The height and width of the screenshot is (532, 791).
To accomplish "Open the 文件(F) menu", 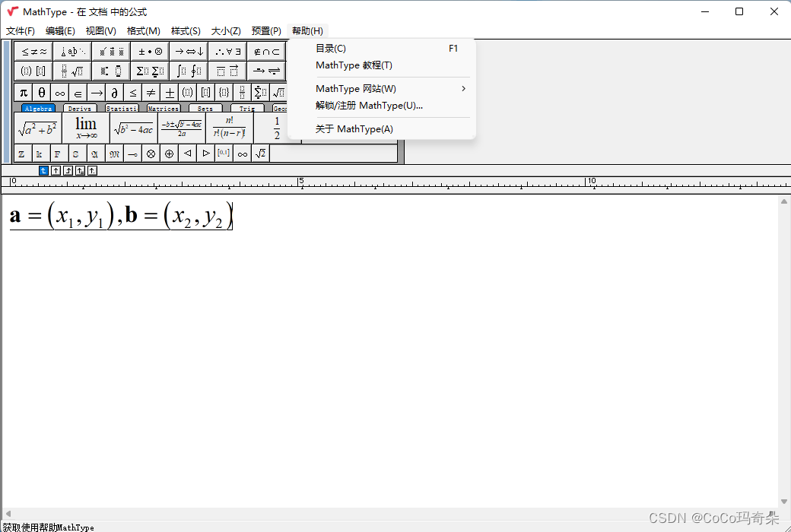I will pos(21,30).
